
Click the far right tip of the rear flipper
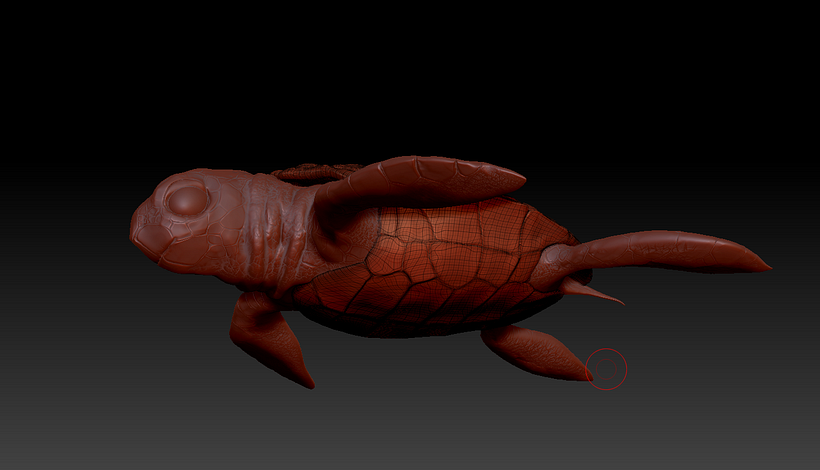[x=765, y=267]
